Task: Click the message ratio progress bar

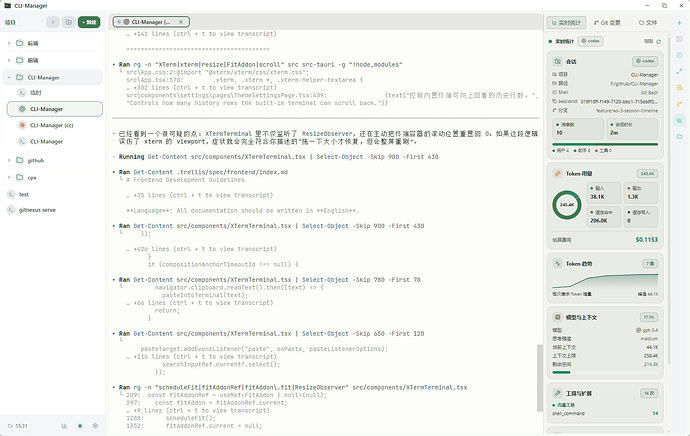Action: pos(605,144)
